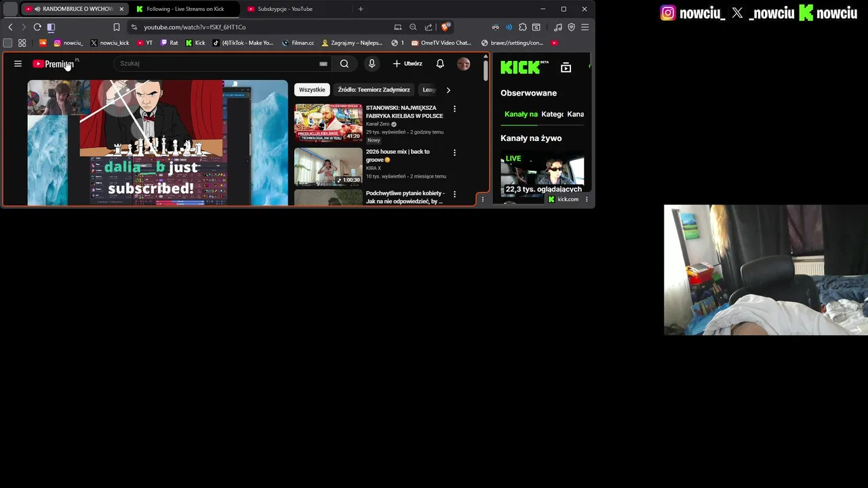The width and height of the screenshot is (868, 488).
Task: Open the Brave VPN shield icon
Action: tap(572, 27)
